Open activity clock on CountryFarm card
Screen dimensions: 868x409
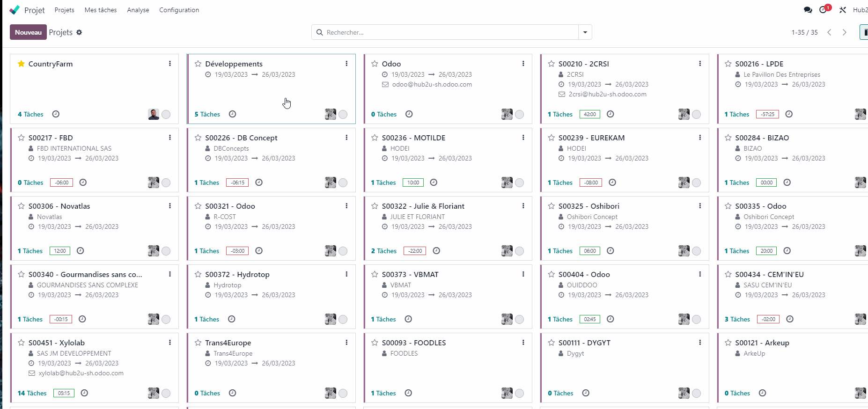[56, 114]
